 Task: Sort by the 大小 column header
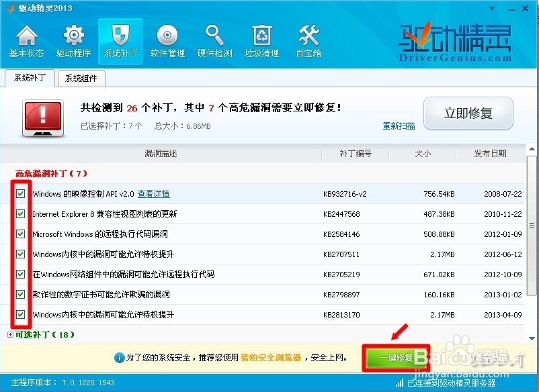tap(423, 154)
